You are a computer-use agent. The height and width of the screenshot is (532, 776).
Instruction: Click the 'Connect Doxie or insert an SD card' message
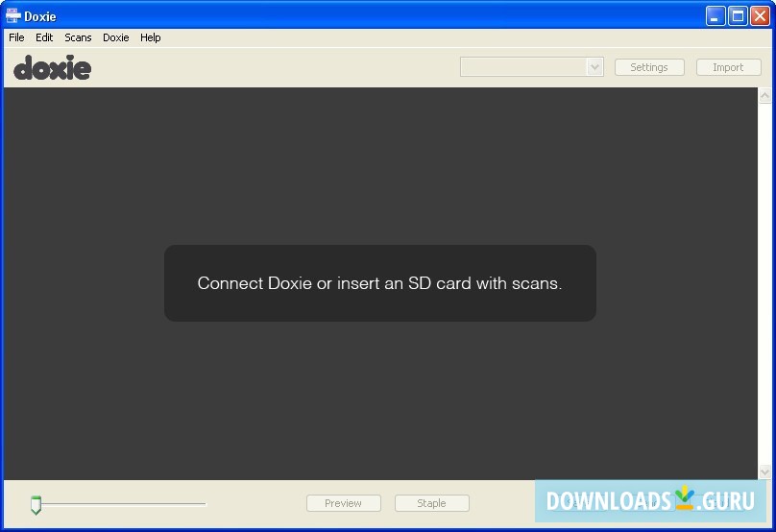point(379,283)
